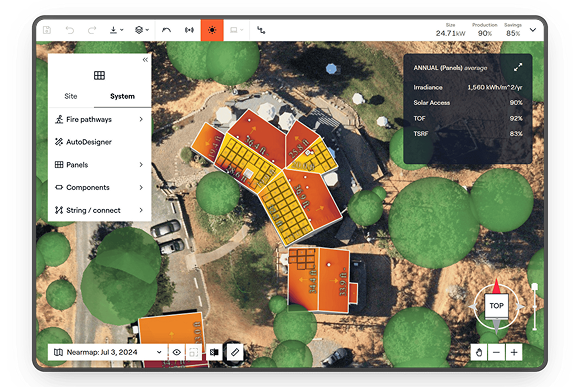Click the red north compass arrow
The image size is (580, 387).
click(496, 286)
